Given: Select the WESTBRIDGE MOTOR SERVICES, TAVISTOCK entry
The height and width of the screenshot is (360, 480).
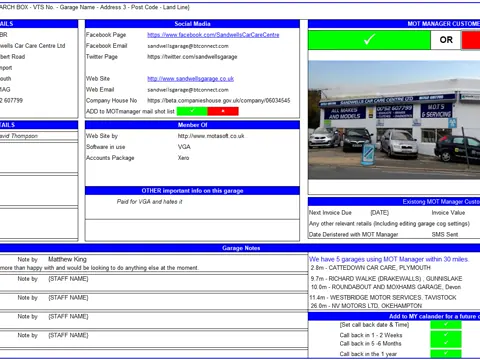Looking at the screenshot, I should coord(383,298).
